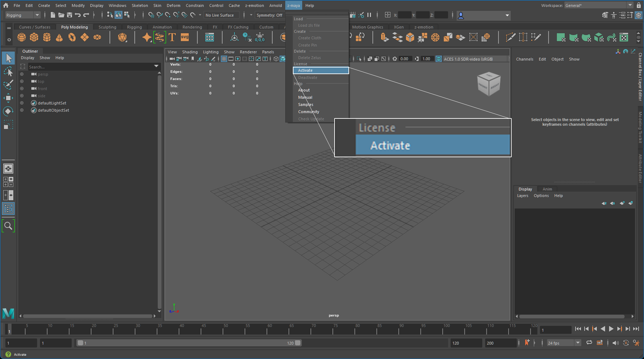Screen dimensions: 644x359
Task: Expand the defaultObjectSet node
Action: click(22, 110)
